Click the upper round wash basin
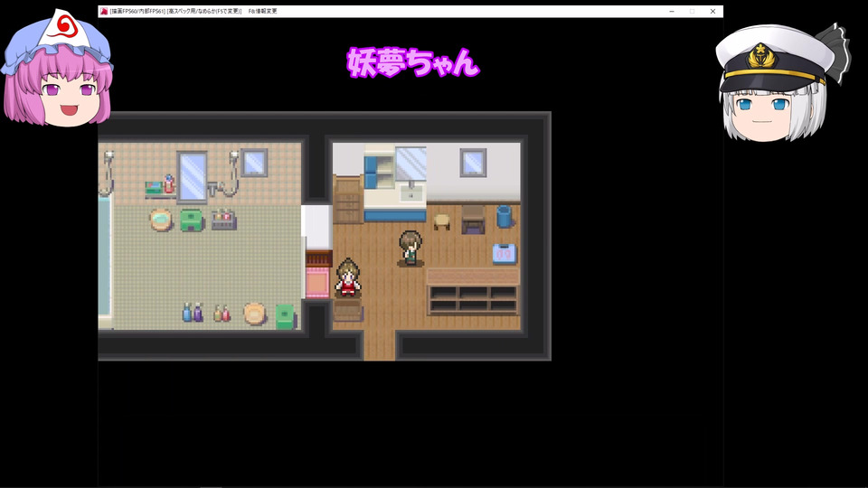The height and width of the screenshot is (488, 868). pos(161,220)
